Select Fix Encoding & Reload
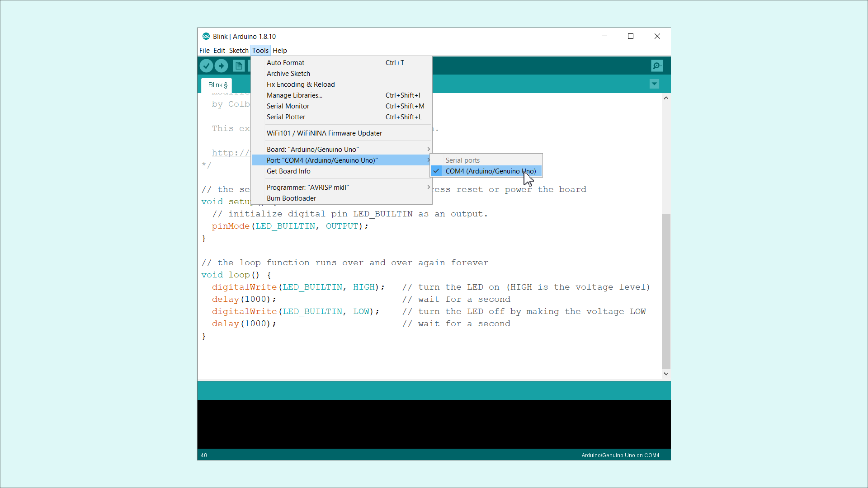 click(341, 84)
